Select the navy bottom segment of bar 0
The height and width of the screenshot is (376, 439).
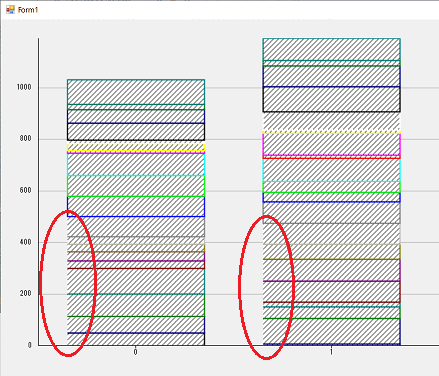[136, 339]
